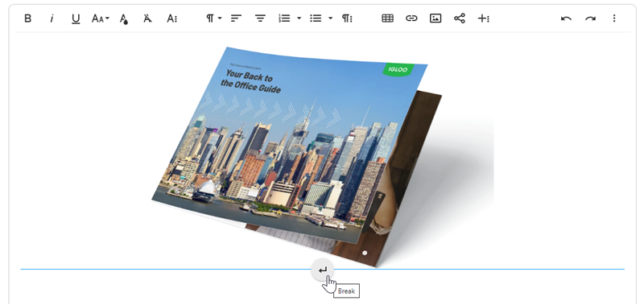644x305 pixels.
Task: Open the font size dropdown
Action: [x=100, y=19]
